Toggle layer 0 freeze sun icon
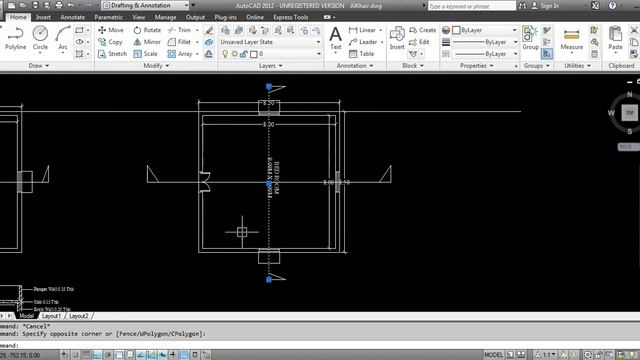Viewport: 640px width, 360px height. click(235, 54)
